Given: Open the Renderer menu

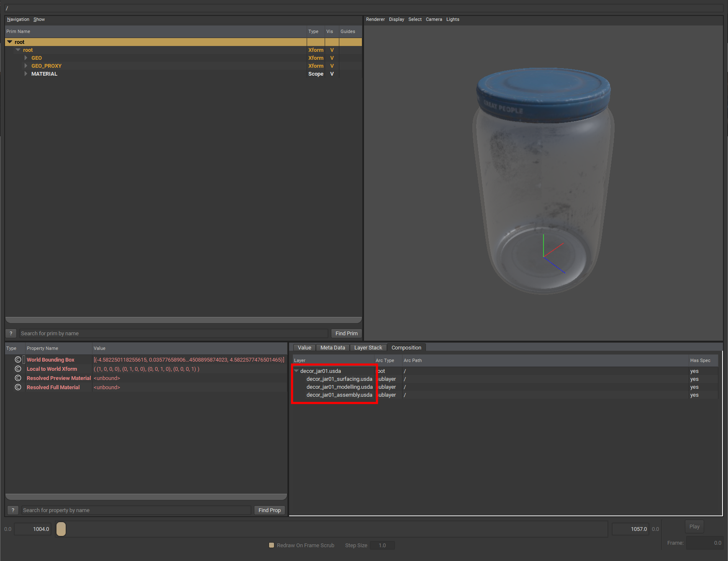Looking at the screenshot, I should (375, 19).
